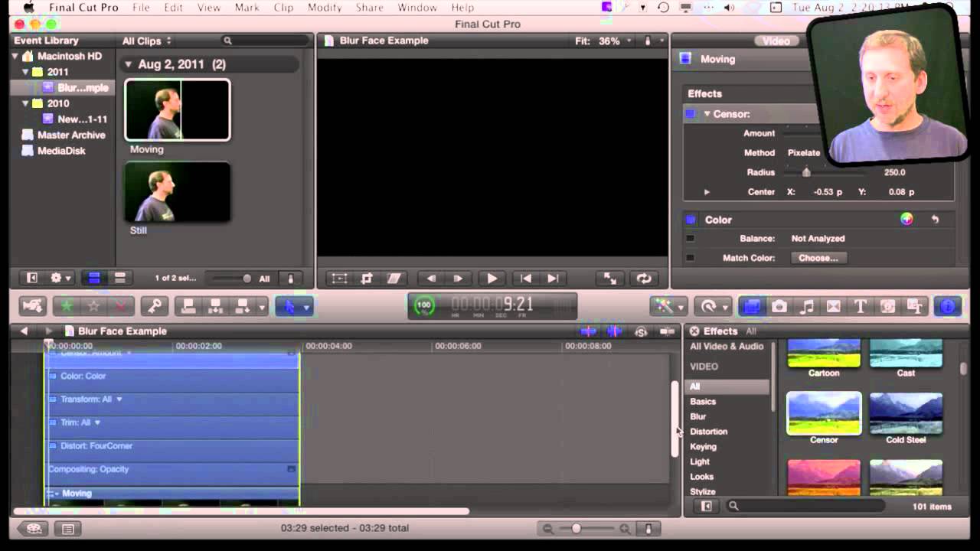This screenshot has height=551, width=980.
Task: Open the All Clips filter dropdown
Action: pos(147,41)
